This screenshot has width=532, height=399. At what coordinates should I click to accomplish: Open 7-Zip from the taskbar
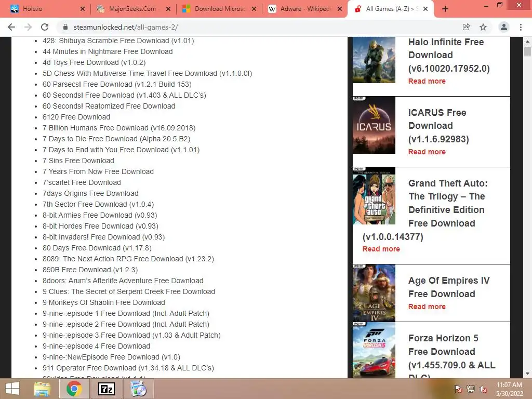point(106,389)
